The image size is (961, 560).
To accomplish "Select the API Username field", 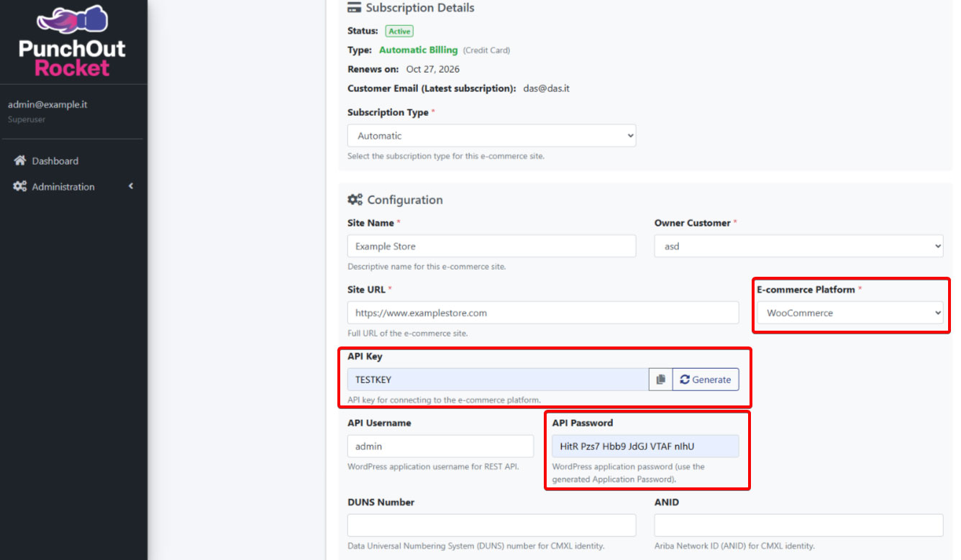I will pos(440,446).
